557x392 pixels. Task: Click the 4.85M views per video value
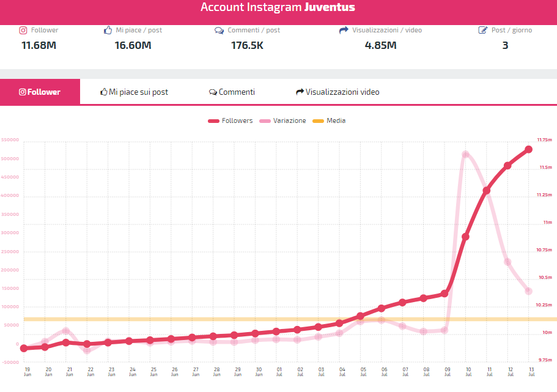[380, 45]
